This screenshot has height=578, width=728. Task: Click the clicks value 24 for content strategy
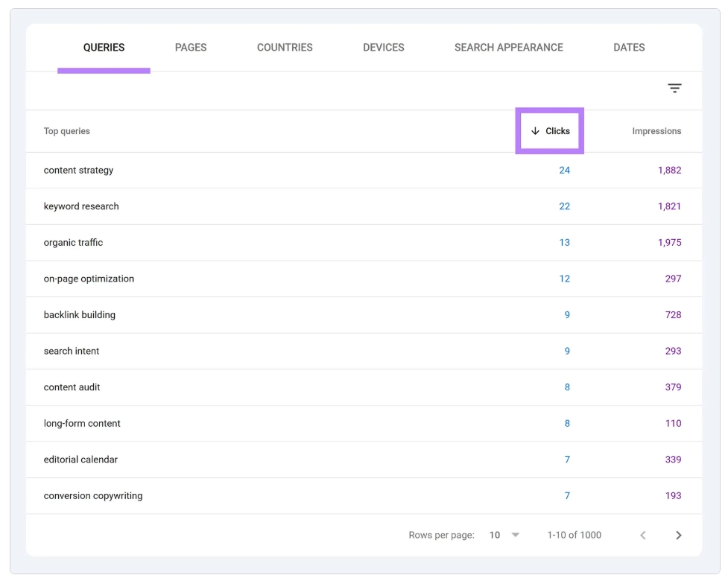(x=564, y=170)
